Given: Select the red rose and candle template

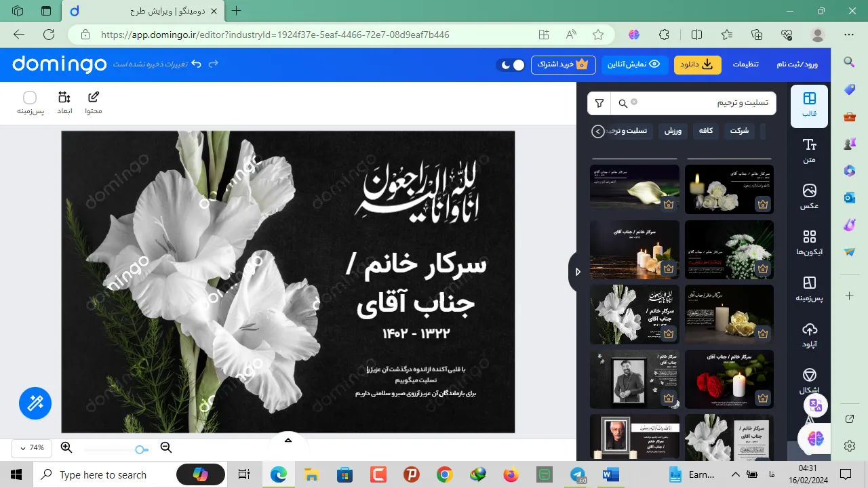Looking at the screenshot, I should [x=729, y=379].
